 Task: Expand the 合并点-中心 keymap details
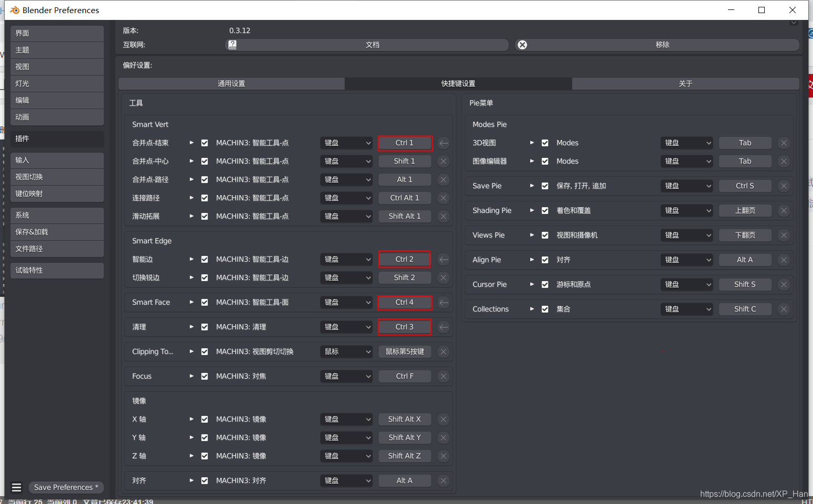[191, 161]
